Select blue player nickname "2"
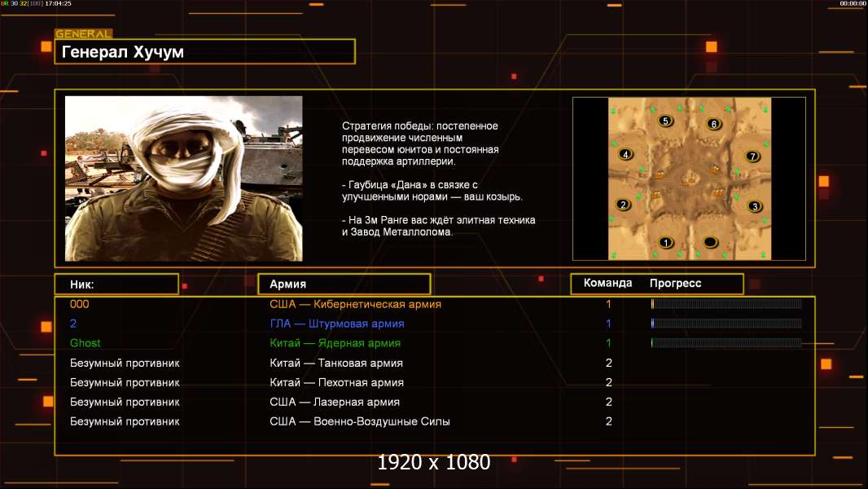Image resolution: width=868 pixels, height=489 pixels. click(73, 324)
